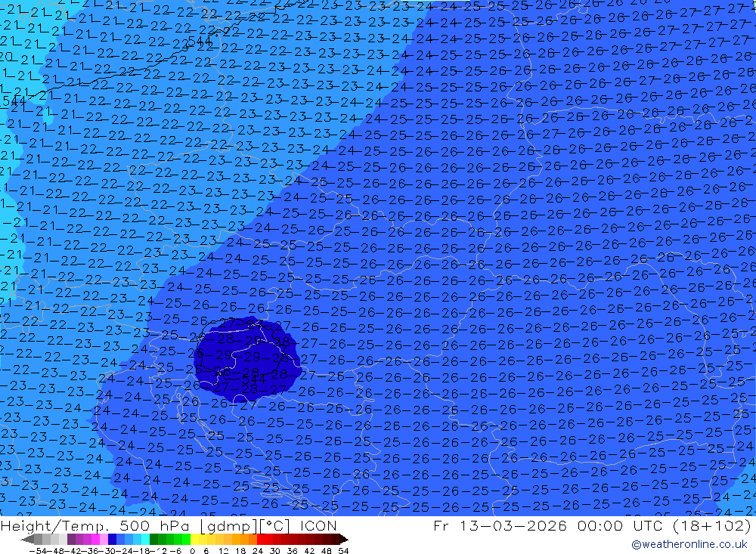Click the left gray arrow of the legend

click(27, 540)
